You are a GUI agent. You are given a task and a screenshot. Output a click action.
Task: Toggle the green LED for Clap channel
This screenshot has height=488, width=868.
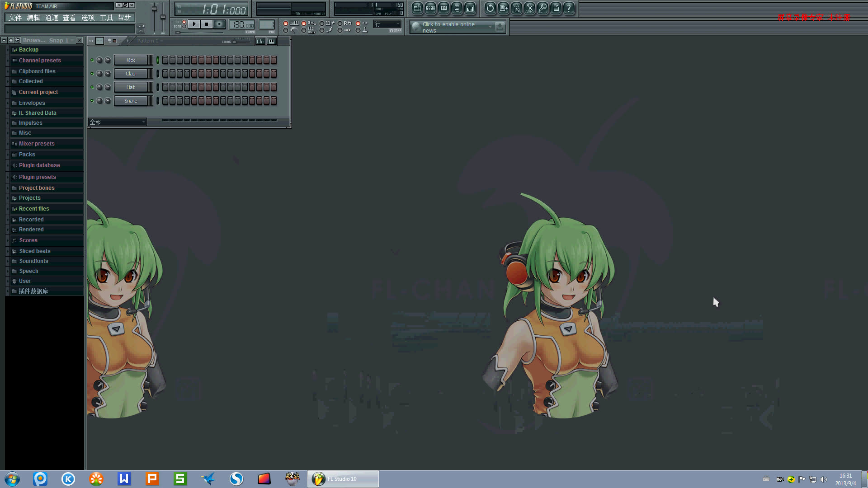92,73
